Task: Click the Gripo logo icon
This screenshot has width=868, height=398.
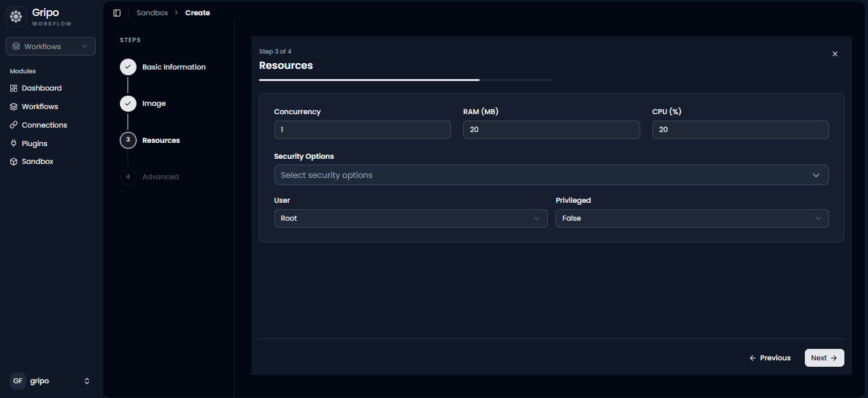Action: [x=16, y=17]
